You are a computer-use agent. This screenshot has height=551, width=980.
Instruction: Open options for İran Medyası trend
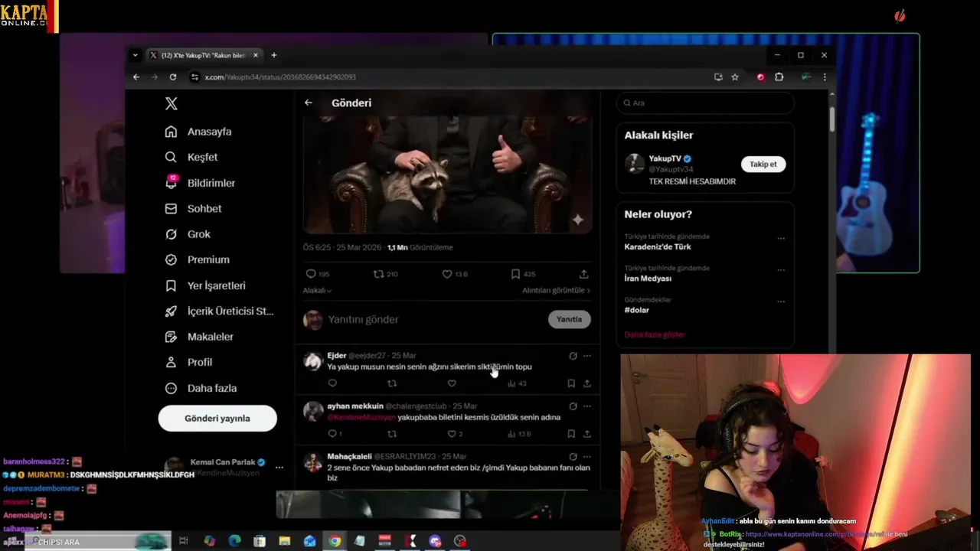tap(781, 270)
